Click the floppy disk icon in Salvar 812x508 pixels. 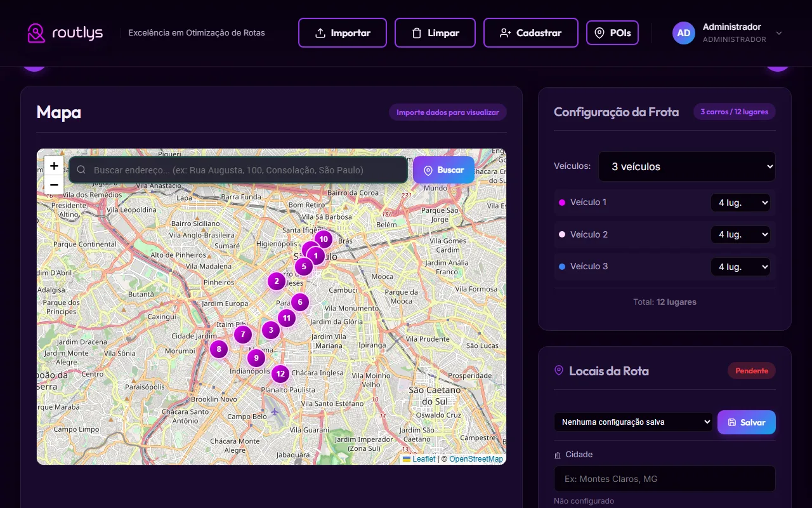coord(732,422)
